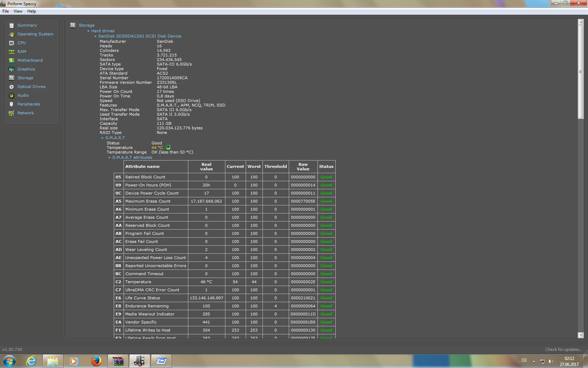Click the Life Curve Status value 133.146.148.897
This screenshot has height=368, width=588.
coord(206,298)
